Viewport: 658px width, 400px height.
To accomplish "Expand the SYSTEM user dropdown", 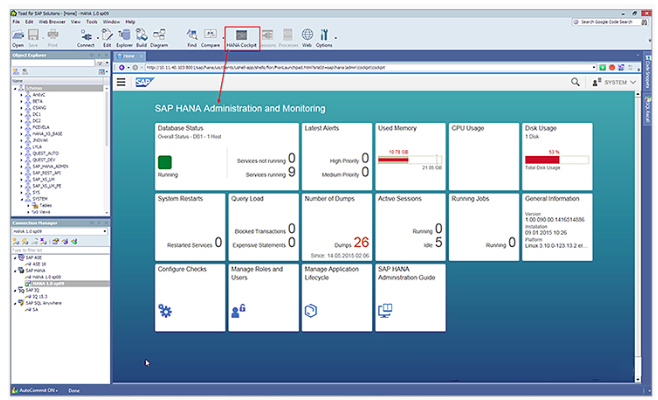I will tap(633, 82).
